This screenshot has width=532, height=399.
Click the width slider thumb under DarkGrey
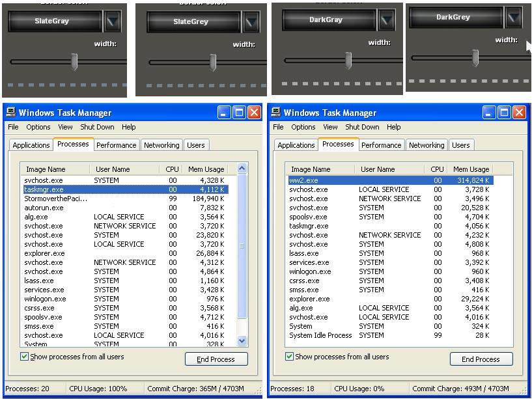pyautogui.click(x=475, y=58)
